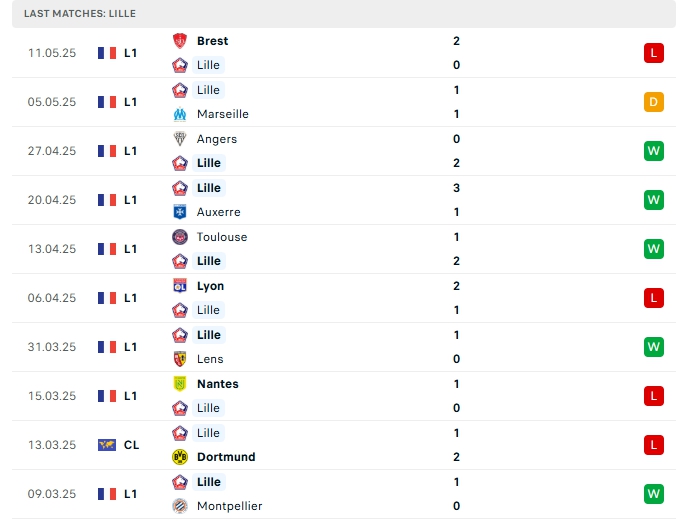Click the Montpellier club crest
Image resolution: width=685 pixels, height=521 pixels.
[180, 506]
